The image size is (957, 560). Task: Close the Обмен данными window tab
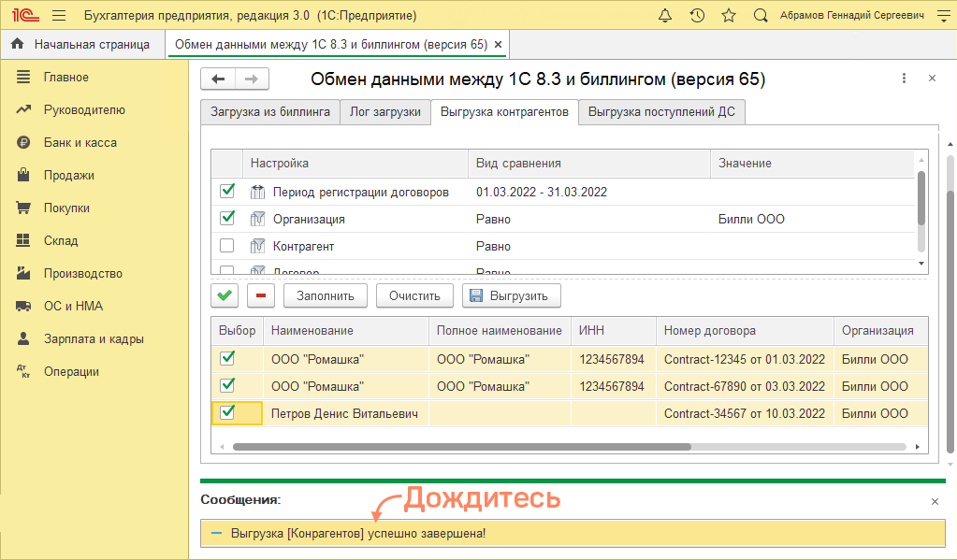point(498,45)
